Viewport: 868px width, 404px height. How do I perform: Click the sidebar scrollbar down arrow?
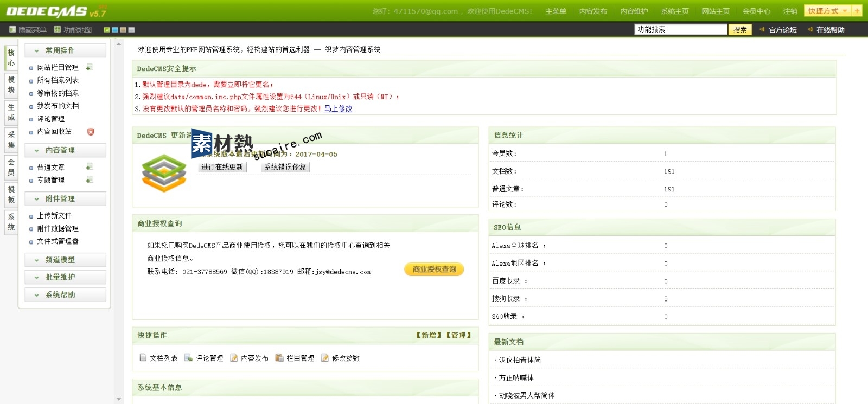coord(119,400)
